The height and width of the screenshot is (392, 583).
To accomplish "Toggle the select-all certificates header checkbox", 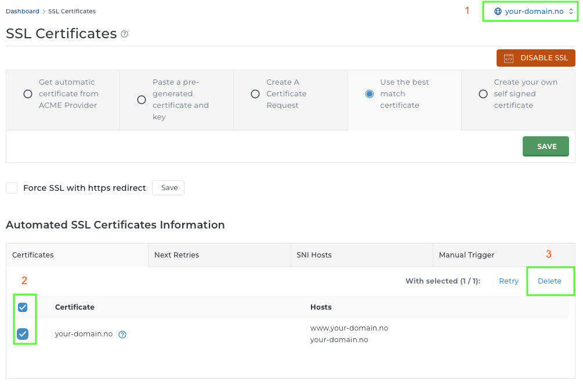I will pyautogui.click(x=23, y=307).
